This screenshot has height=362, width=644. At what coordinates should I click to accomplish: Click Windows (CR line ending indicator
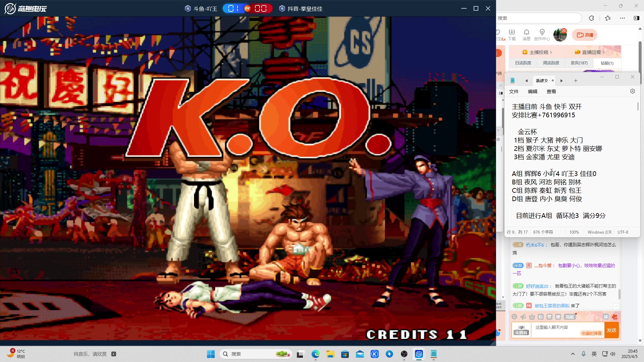pos(599,232)
